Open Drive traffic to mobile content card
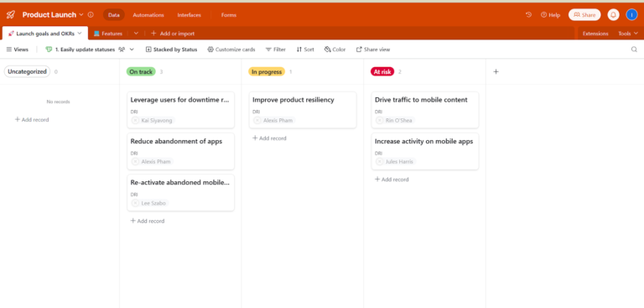This screenshot has height=308, width=644. [x=425, y=110]
